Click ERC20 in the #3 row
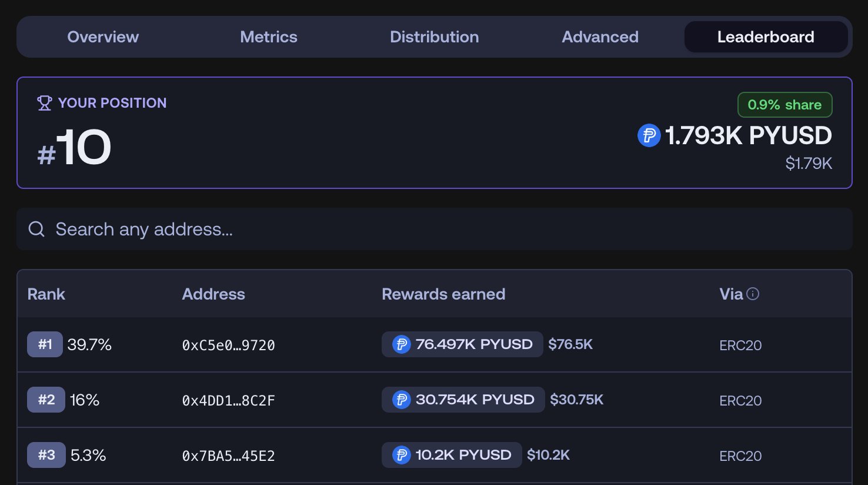The height and width of the screenshot is (485, 868). point(740,456)
